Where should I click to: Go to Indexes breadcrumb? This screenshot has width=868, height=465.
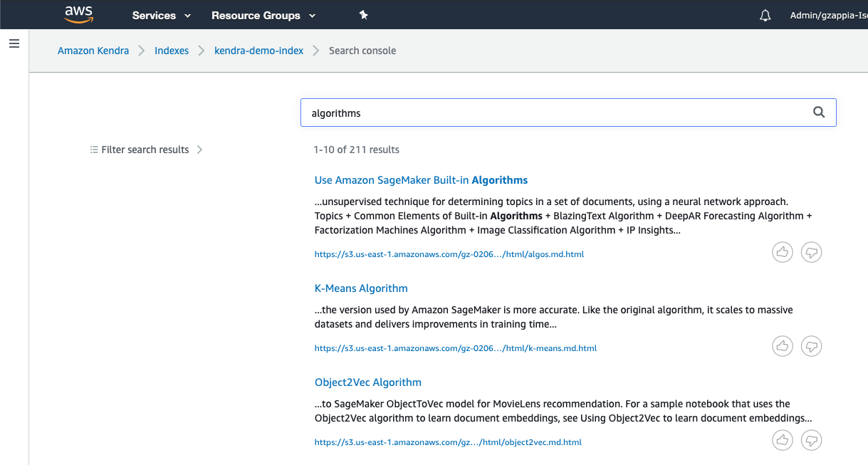(x=172, y=51)
